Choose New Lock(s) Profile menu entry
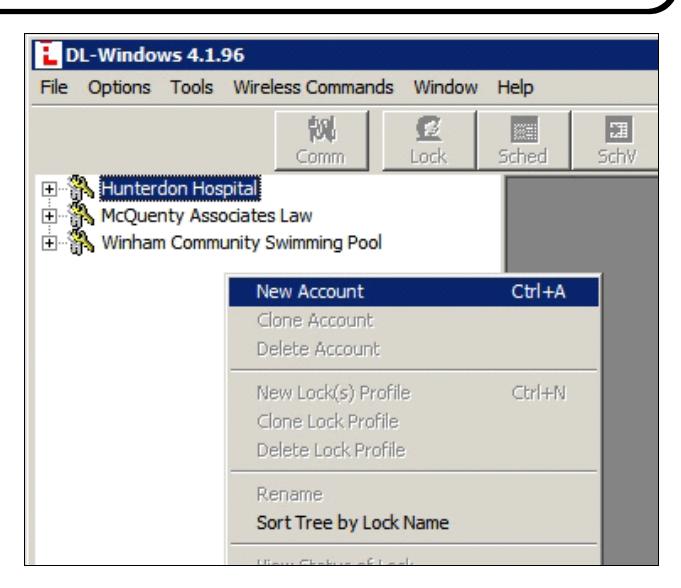Viewport: 681px width, 588px height. click(413, 393)
